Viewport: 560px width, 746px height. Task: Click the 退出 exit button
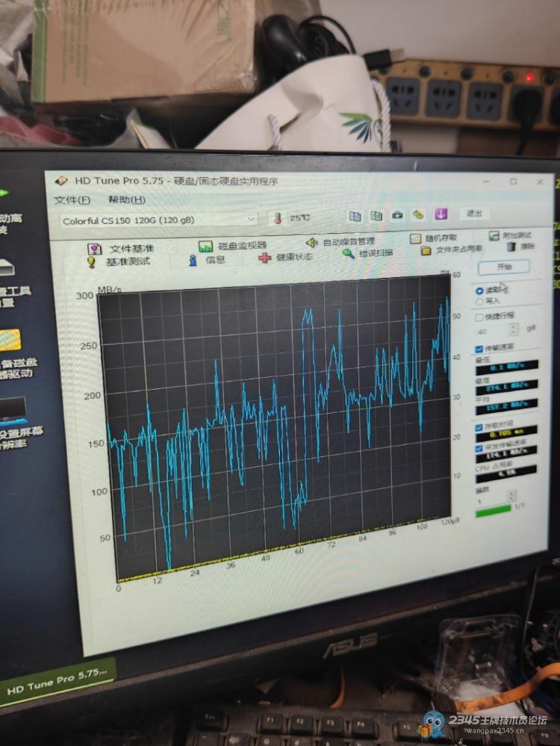point(473,214)
